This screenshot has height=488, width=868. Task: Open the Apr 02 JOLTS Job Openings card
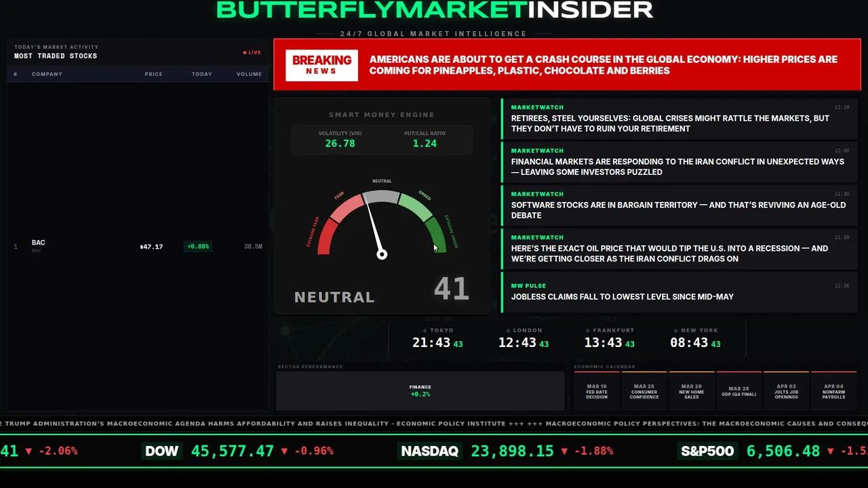coord(787,391)
